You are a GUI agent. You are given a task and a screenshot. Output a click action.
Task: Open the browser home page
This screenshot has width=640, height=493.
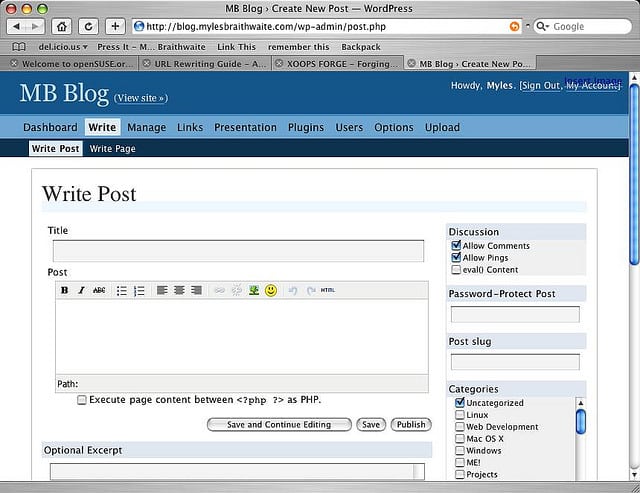62,27
